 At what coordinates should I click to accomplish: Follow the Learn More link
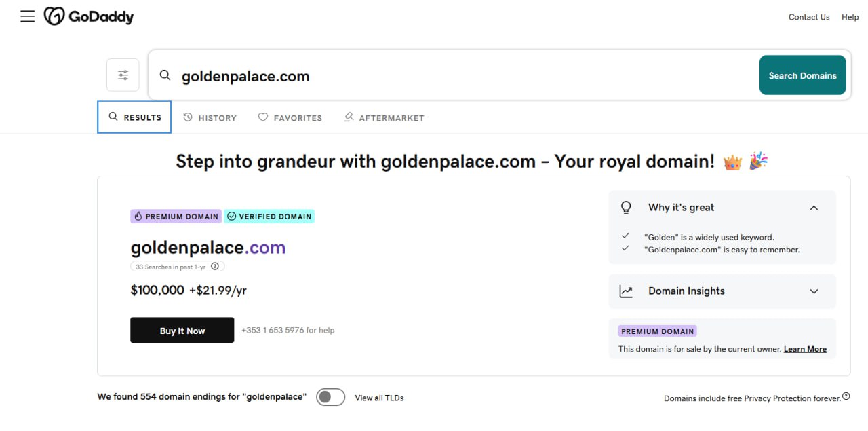(x=805, y=349)
